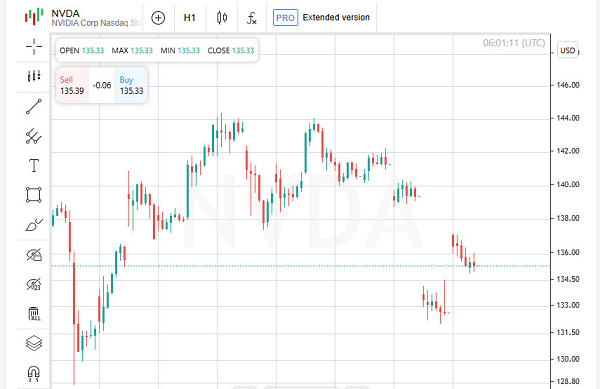Screen dimensions: 600x389
Task: Click the Sell 135.39 button
Action: 72,85
